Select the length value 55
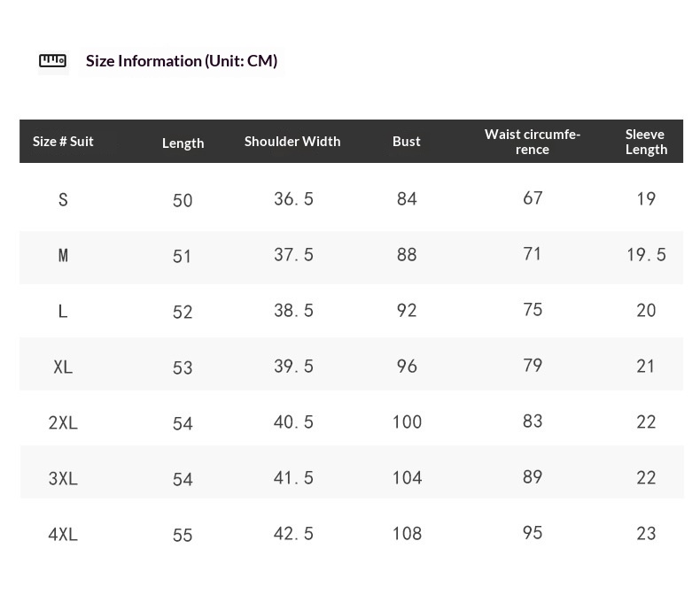Screen dimensions: 700x603 (183, 535)
